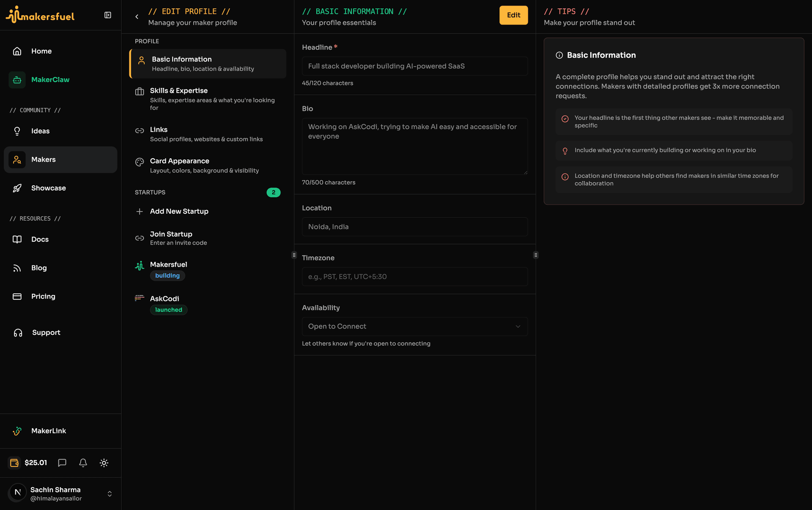The height and width of the screenshot is (510, 812).
Task: Open the Skills & Expertise section
Action: tap(208, 99)
